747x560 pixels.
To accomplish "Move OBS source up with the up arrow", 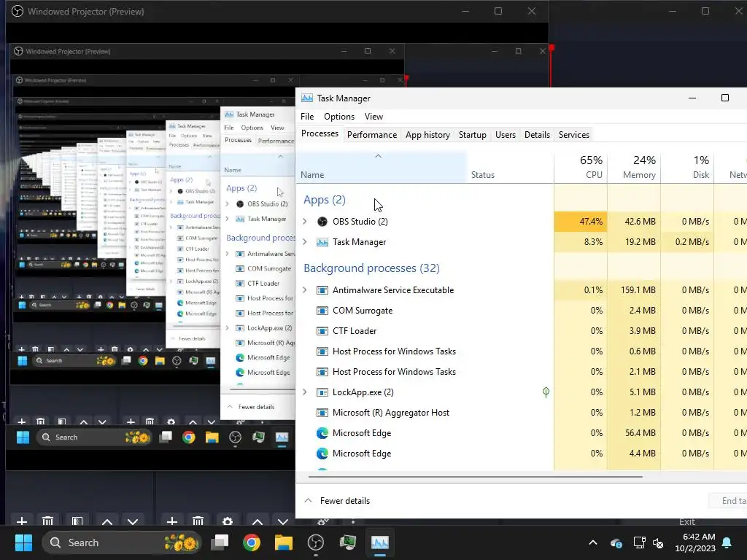I will coord(258,521).
